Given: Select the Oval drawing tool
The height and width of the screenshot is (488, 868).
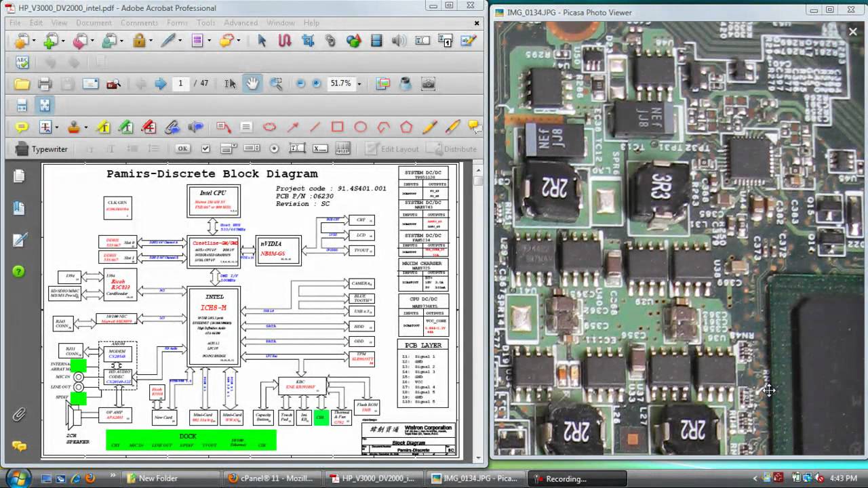Looking at the screenshot, I should click(360, 127).
